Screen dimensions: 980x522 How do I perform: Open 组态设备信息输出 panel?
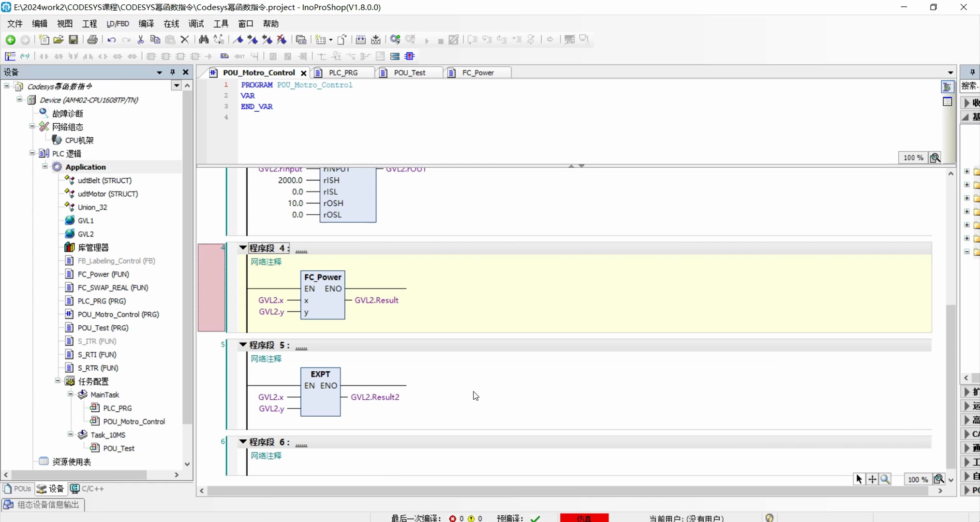click(x=43, y=505)
